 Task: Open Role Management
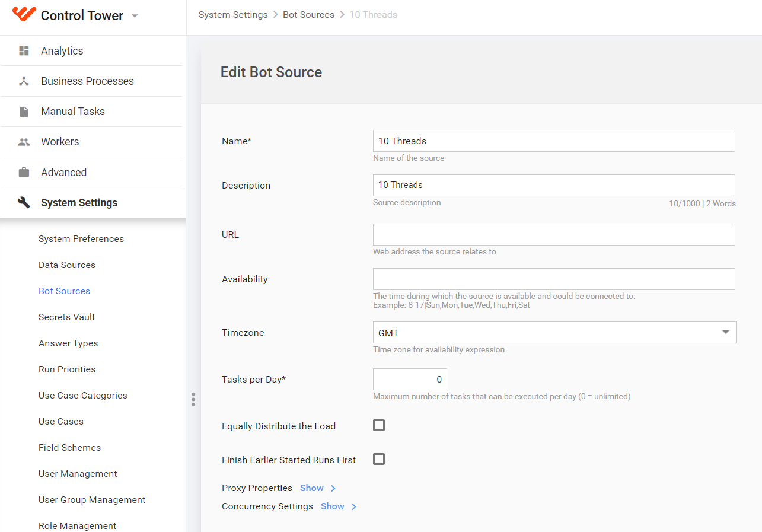[x=78, y=526]
